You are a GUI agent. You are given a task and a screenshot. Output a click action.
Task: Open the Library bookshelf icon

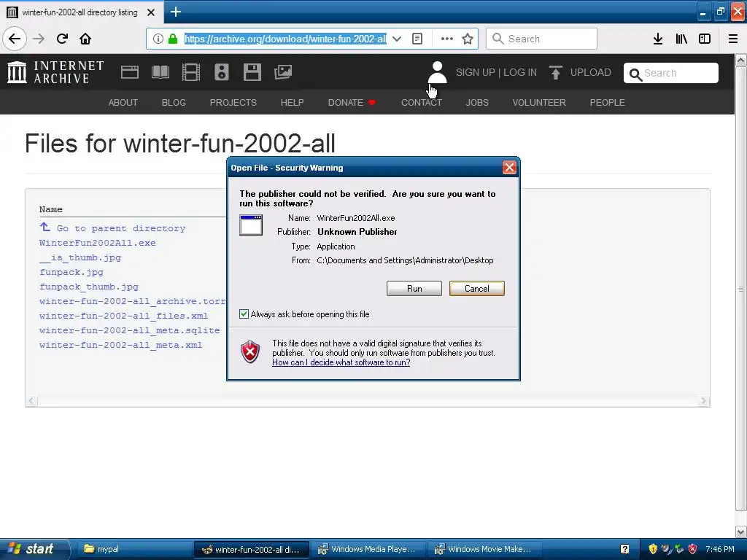(x=681, y=39)
